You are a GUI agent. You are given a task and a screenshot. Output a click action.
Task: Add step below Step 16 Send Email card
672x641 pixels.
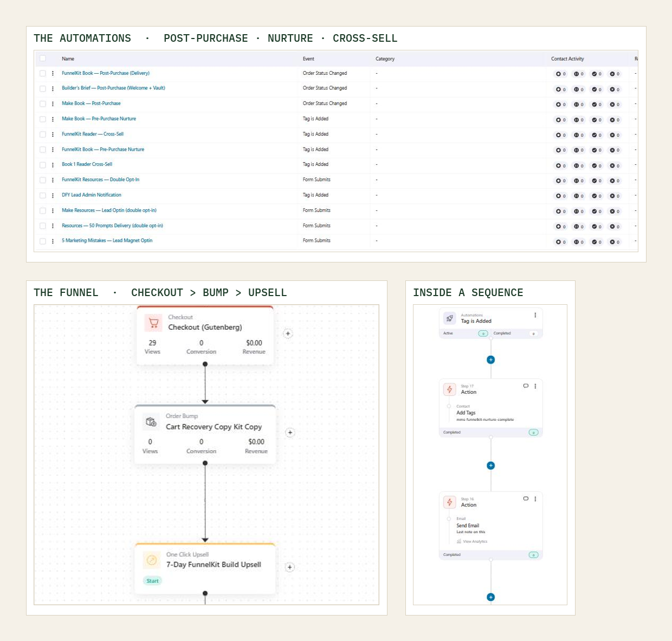(x=490, y=597)
